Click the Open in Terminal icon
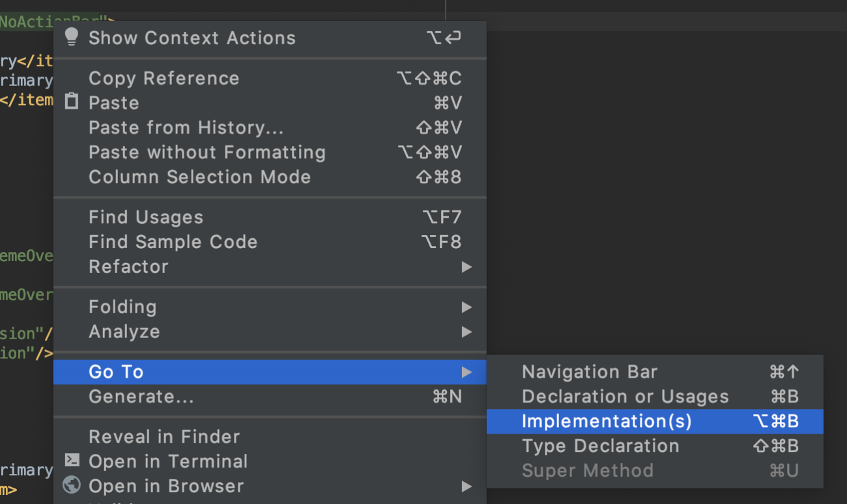The height and width of the screenshot is (504, 847). [72, 460]
